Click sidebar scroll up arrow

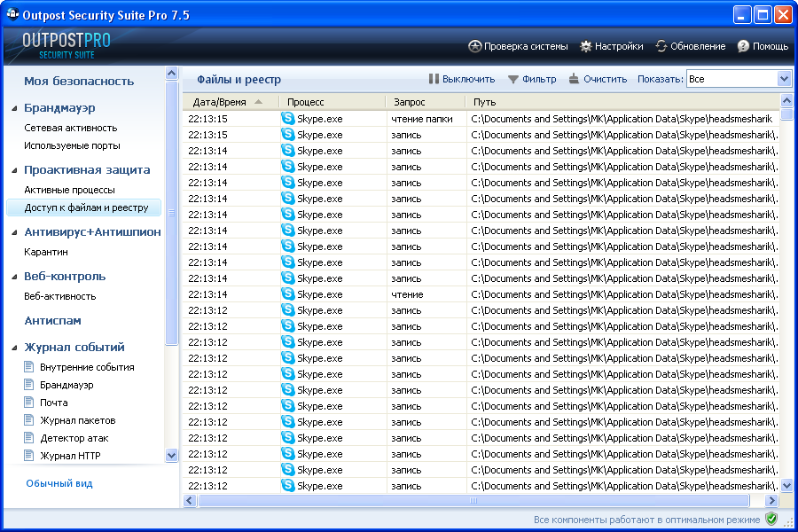coord(171,74)
